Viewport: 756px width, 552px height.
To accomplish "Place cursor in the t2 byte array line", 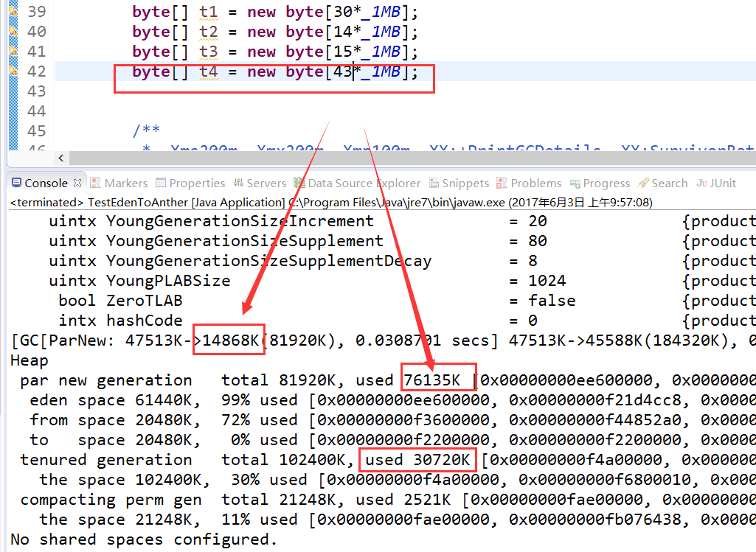I will 275,32.
